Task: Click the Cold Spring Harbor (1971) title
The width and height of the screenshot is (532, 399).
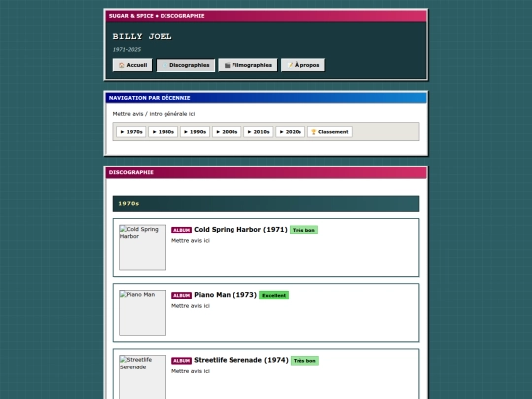Action: click(x=240, y=230)
